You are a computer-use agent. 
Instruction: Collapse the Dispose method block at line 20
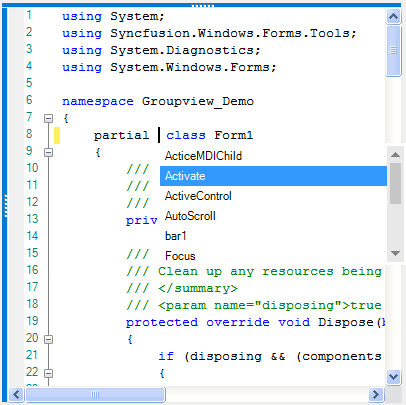(48, 339)
